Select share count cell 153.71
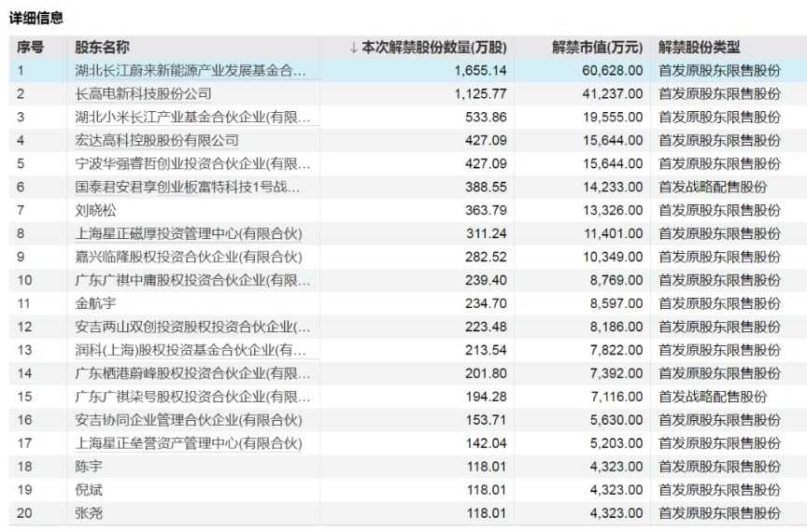Viewport: 807px width, 532px height. [487, 420]
